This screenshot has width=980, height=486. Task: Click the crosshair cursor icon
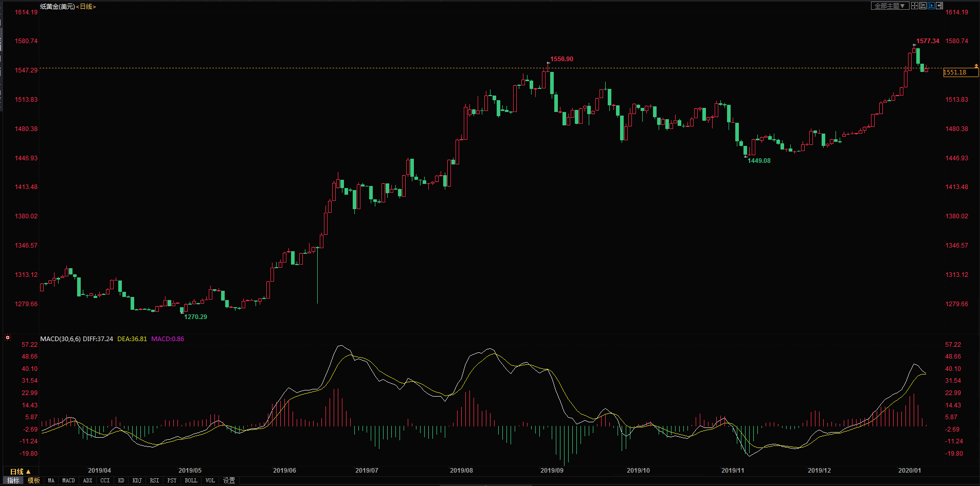(x=915, y=6)
